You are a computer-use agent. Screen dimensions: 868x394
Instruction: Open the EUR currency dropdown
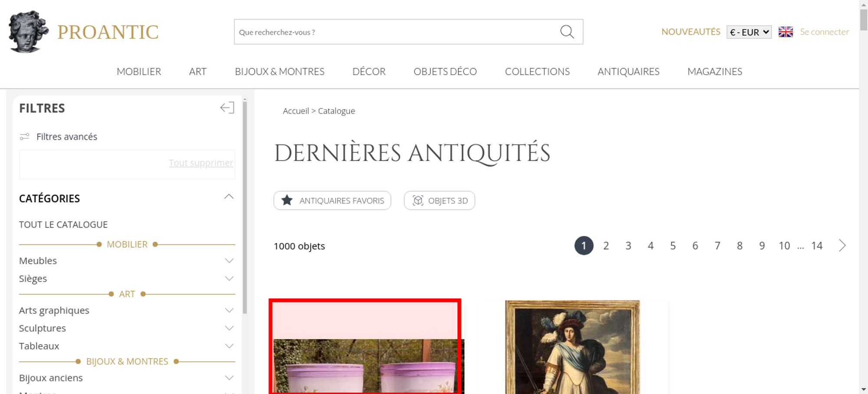(x=749, y=32)
